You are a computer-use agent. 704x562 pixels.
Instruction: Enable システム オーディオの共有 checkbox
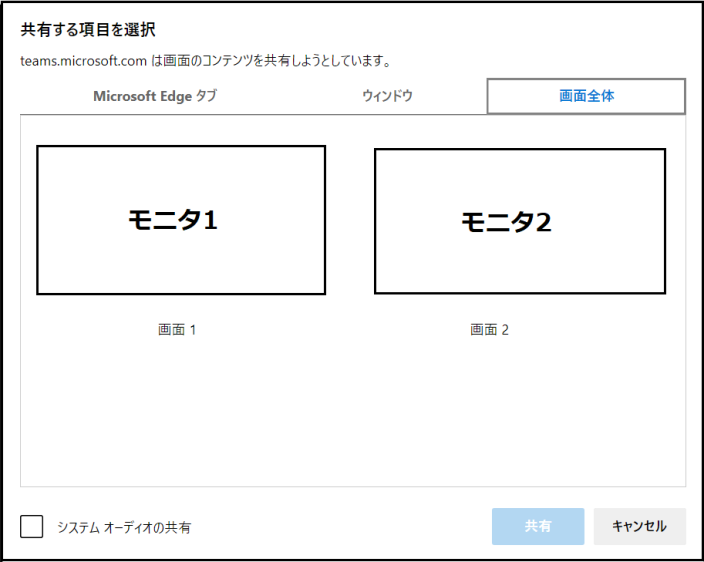click(x=31, y=527)
